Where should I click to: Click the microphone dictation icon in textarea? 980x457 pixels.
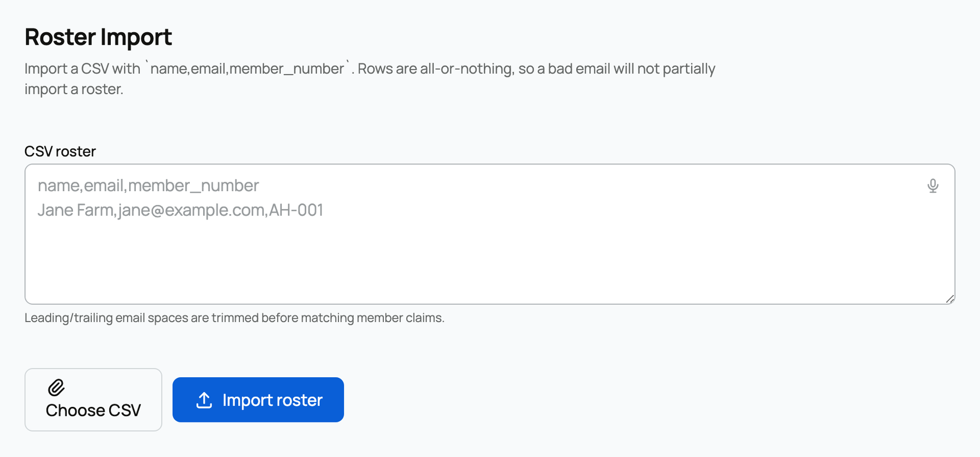pos(933,186)
